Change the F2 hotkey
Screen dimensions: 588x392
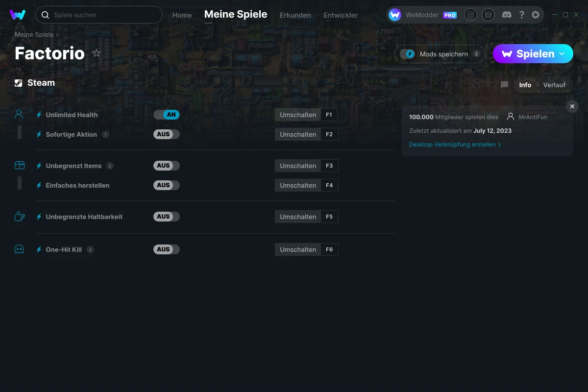[329, 134]
